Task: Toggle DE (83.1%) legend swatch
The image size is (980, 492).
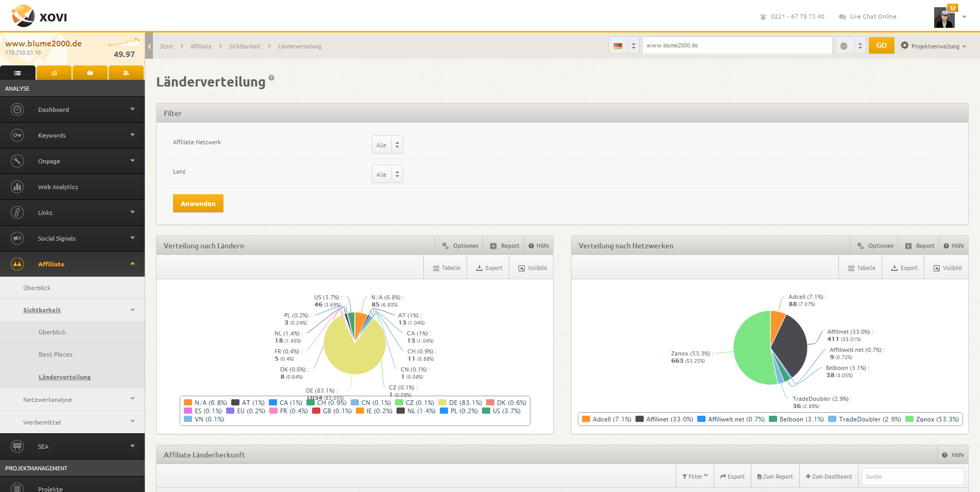Action: pyautogui.click(x=442, y=403)
